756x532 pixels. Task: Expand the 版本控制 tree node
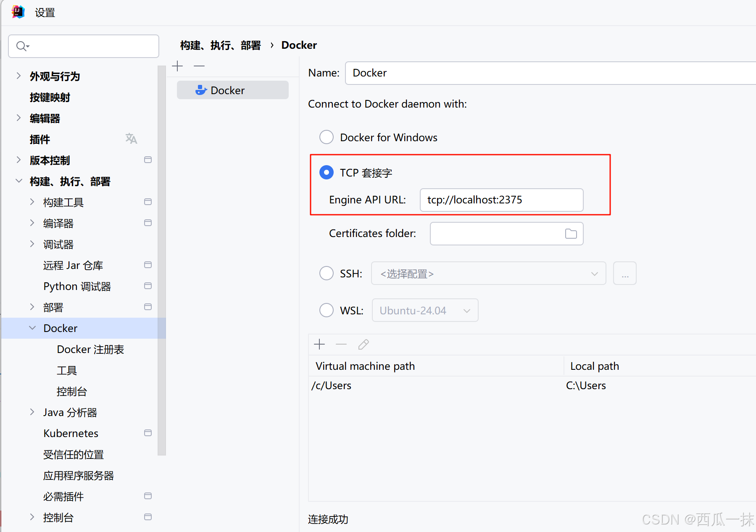pos(18,160)
